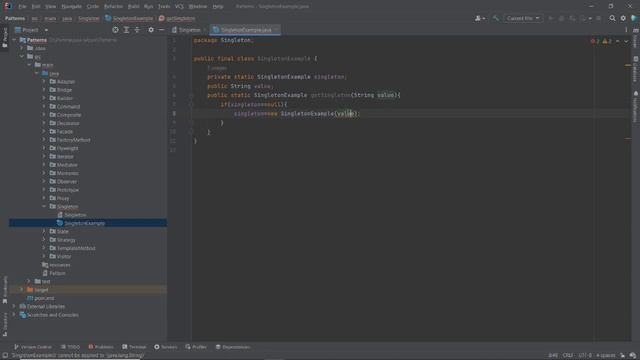Image resolution: width=640 pixels, height=360 pixels.
Task: Open the Tools menu
Action: pyautogui.click(x=164, y=7)
